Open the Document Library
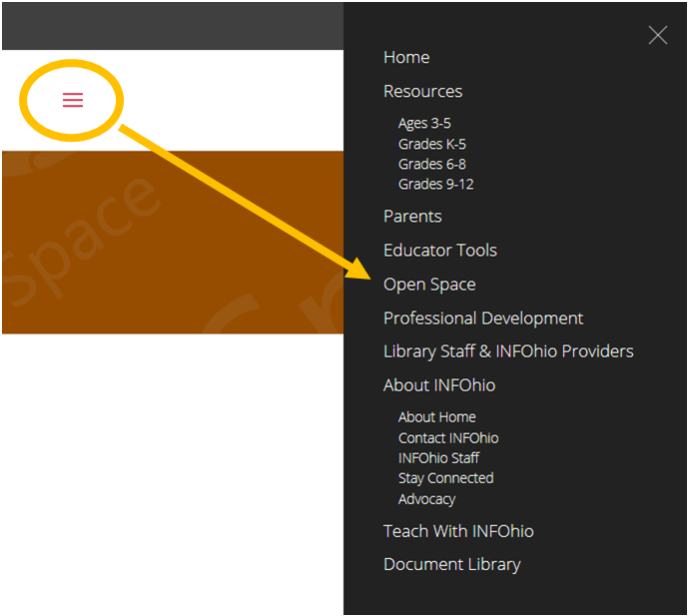Screen dimensions: 689x616 tap(452, 565)
